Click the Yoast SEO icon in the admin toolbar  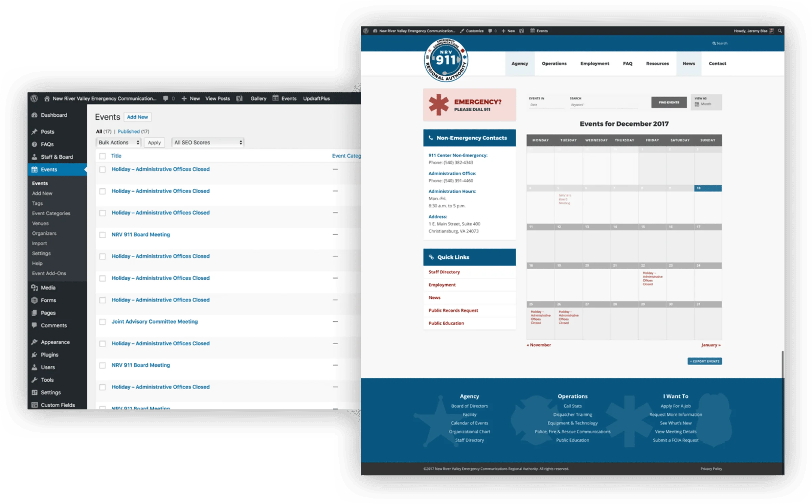pos(240,98)
